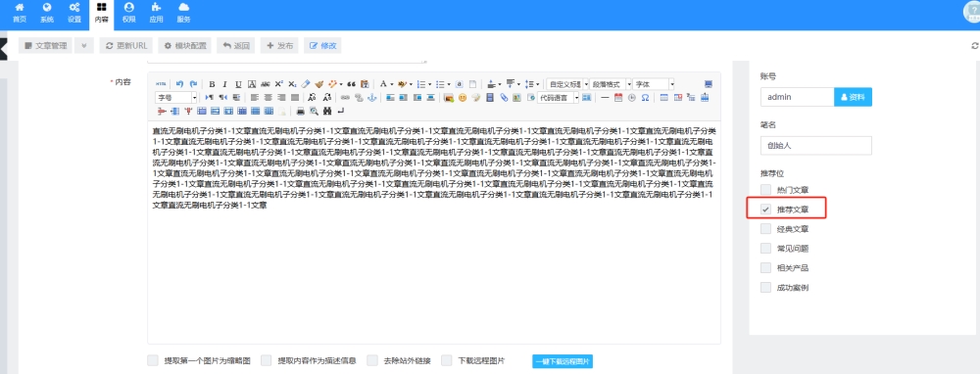Open find and replace binoculars icon
The height and width of the screenshot is (374, 980).
[x=327, y=112]
